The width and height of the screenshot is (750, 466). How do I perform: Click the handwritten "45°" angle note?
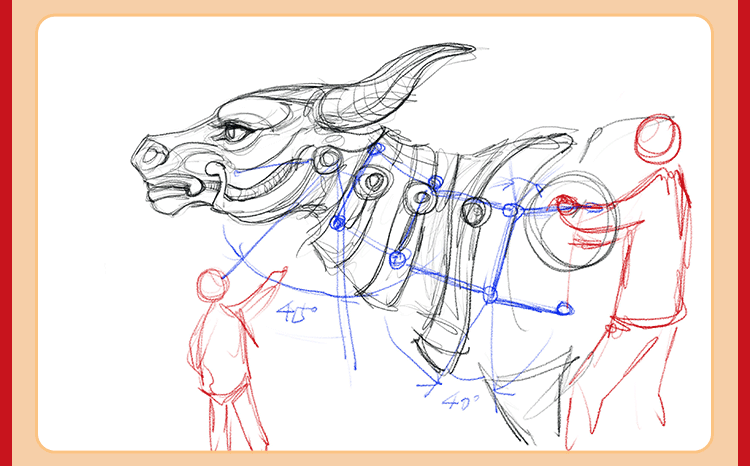(297, 312)
